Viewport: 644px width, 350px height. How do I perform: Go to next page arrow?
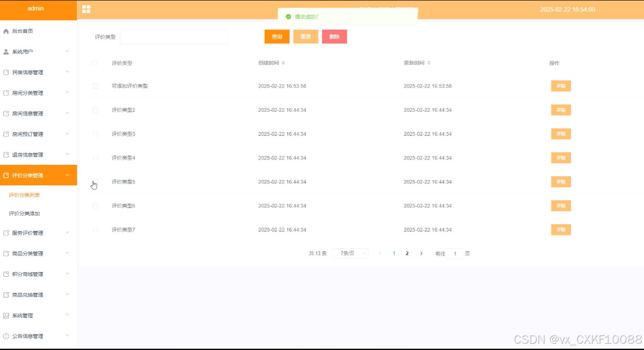click(x=421, y=253)
